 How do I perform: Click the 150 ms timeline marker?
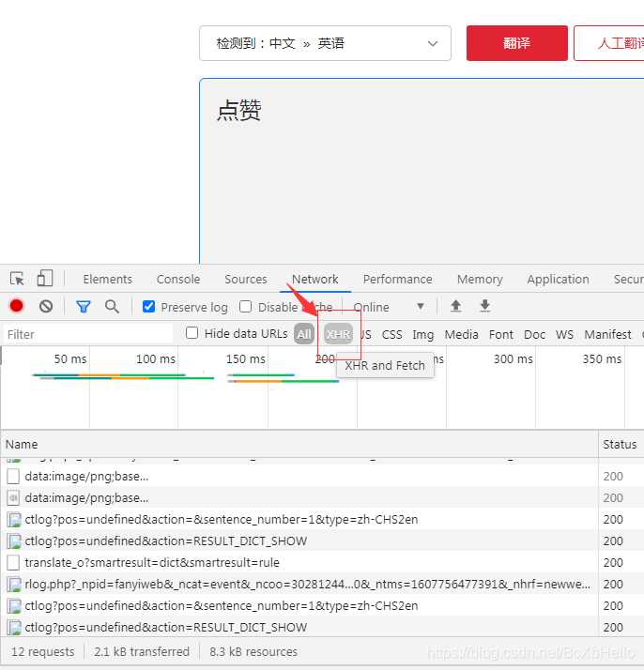(x=246, y=358)
